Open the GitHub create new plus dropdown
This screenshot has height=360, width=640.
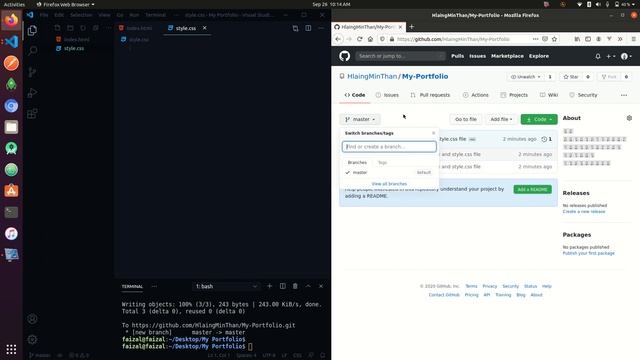(x=611, y=56)
